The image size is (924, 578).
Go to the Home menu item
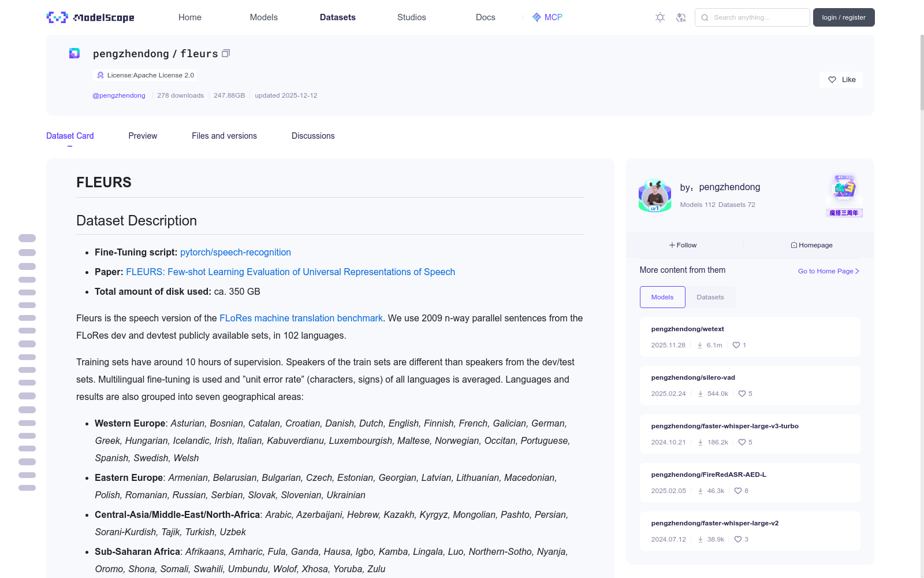(190, 17)
